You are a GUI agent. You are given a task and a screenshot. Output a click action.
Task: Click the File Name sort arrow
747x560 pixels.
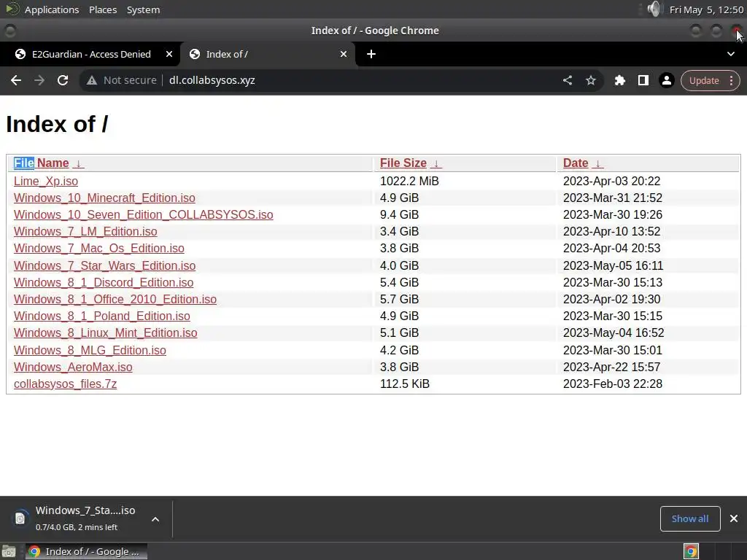79,164
